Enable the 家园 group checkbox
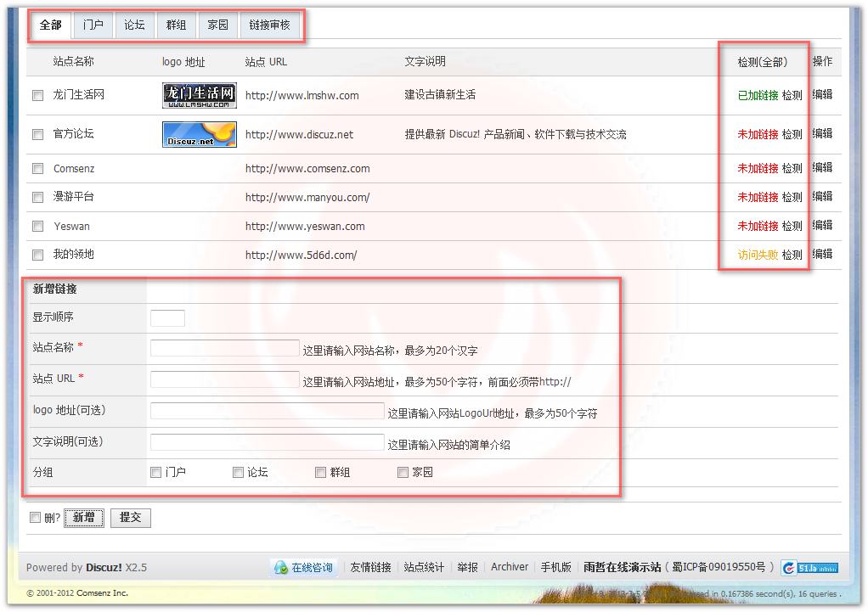Image resolution: width=868 pixels, height=612 pixels. [403, 472]
